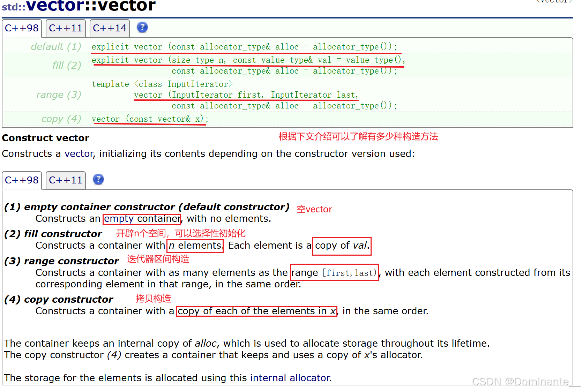This screenshot has height=392, width=582.
Task: Click the 'fill (2)' prototype label
Action: pos(67,65)
